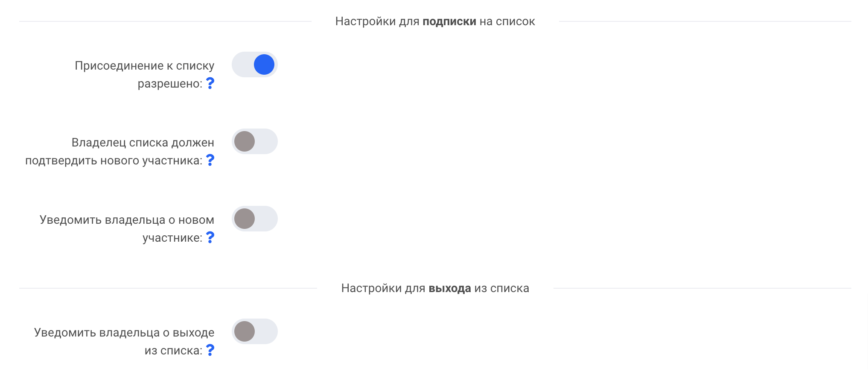The height and width of the screenshot is (392, 868).
Task: Toggle on "Уведомить владельца о выходе из списка"
Action: (x=255, y=331)
